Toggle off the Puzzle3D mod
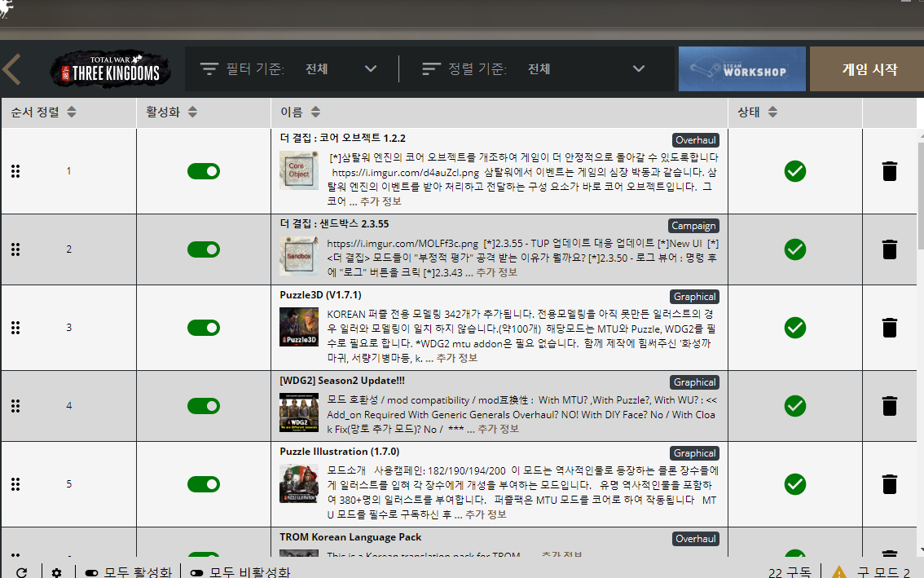This screenshot has height=578, width=924. tap(203, 328)
